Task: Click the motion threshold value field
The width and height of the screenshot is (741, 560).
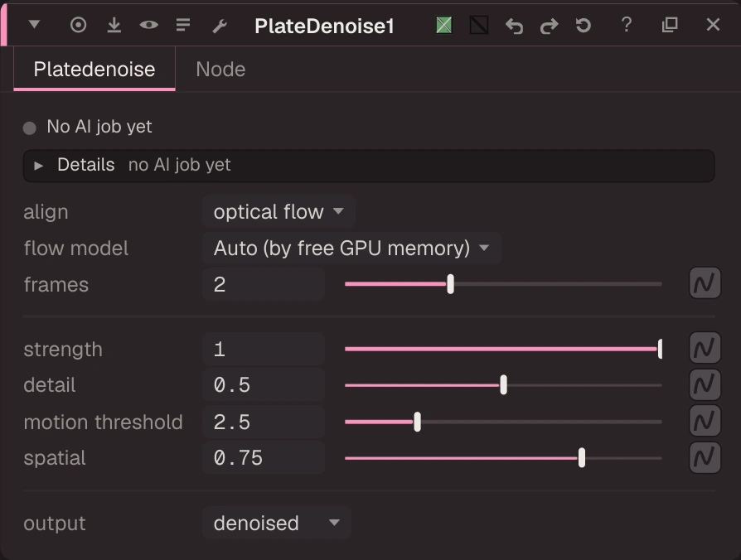Action: click(264, 422)
